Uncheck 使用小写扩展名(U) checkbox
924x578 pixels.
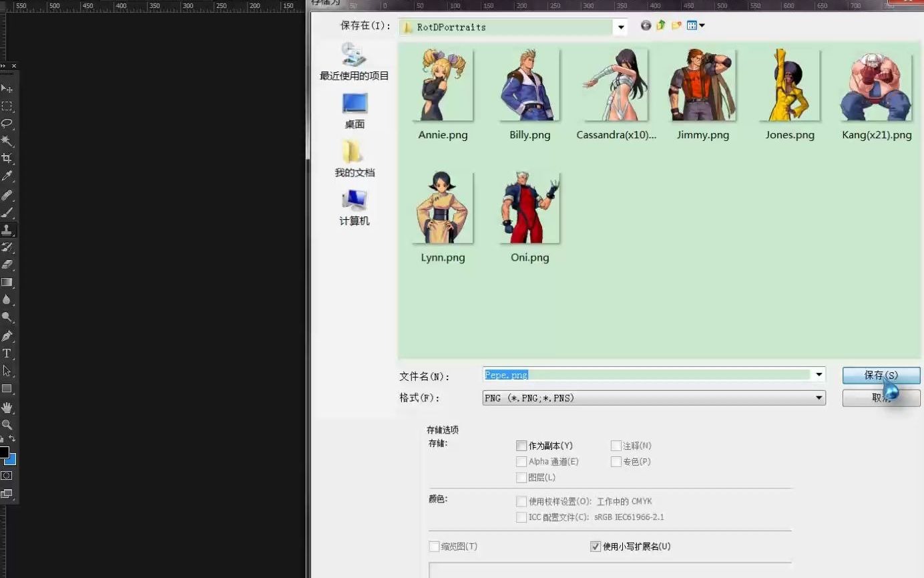[x=596, y=547]
